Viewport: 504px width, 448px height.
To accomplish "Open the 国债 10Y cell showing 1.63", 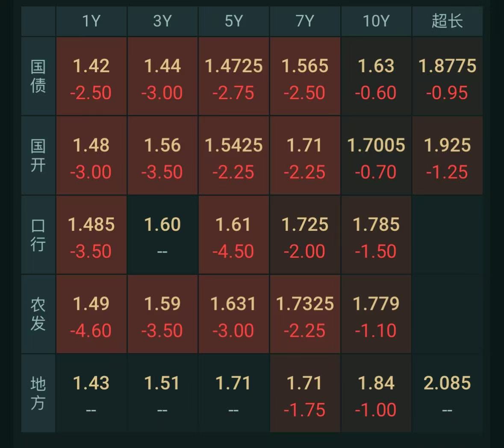I will click(376, 76).
